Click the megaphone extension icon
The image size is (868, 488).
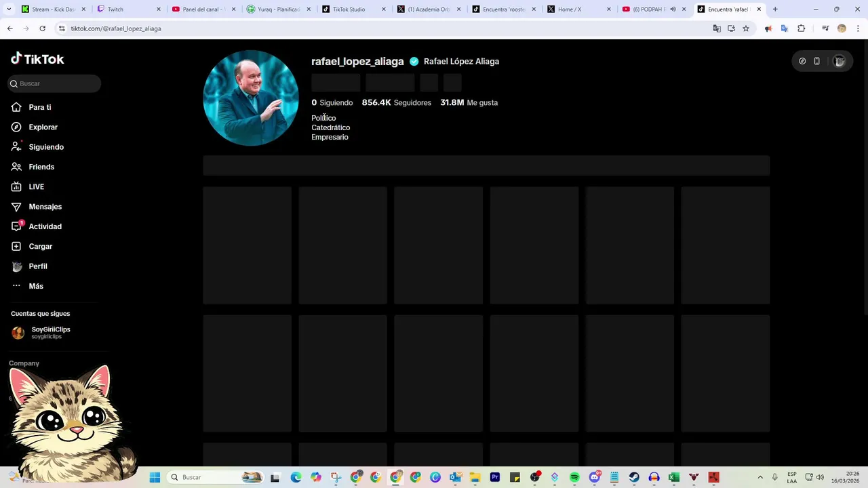(768, 28)
